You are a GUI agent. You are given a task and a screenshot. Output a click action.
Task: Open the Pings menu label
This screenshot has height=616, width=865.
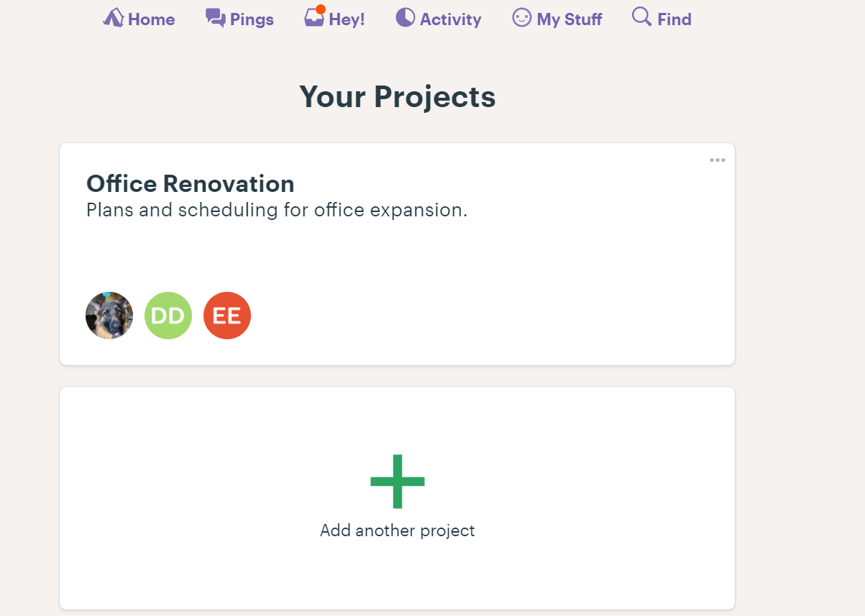point(252,19)
